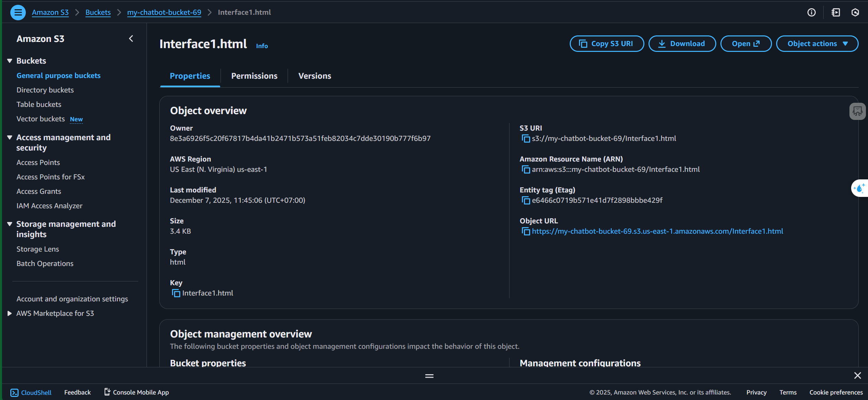868x400 pixels.
Task: Open the hamburger navigation menu icon
Action: click(18, 13)
